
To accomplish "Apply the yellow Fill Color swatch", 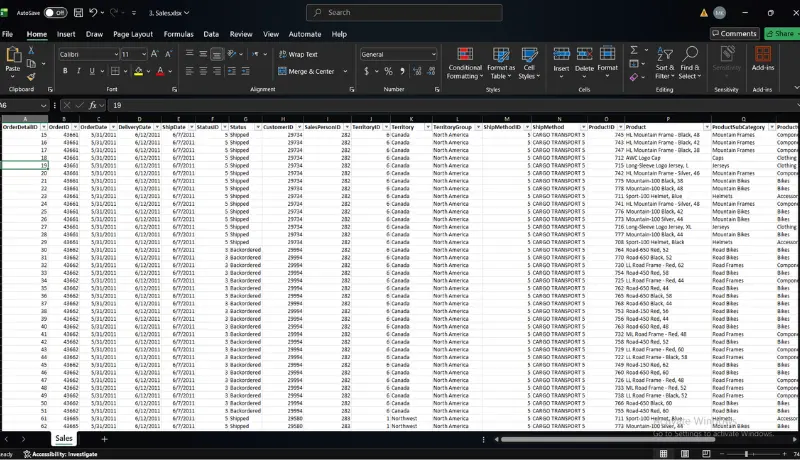I will [x=138, y=71].
